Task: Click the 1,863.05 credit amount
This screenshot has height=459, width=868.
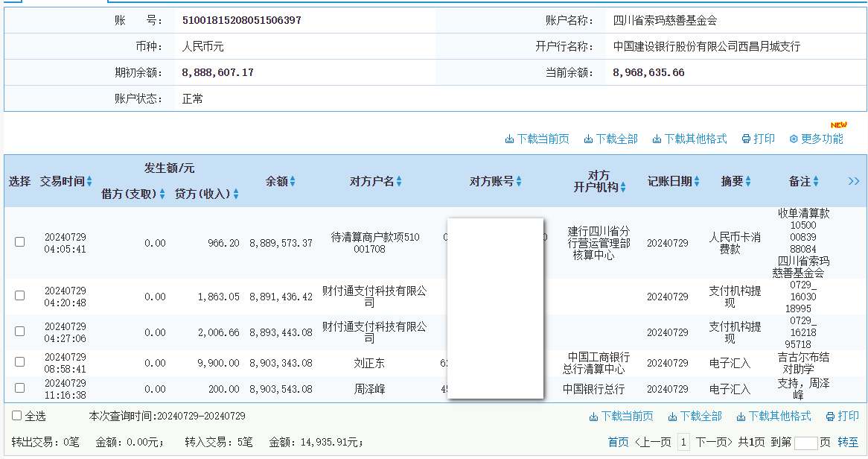Action: click(219, 297)
